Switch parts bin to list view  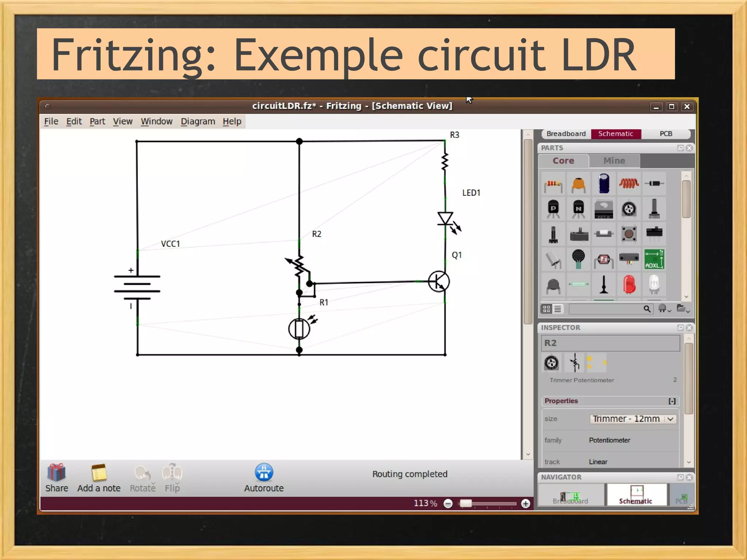click(x=558, y=309)
